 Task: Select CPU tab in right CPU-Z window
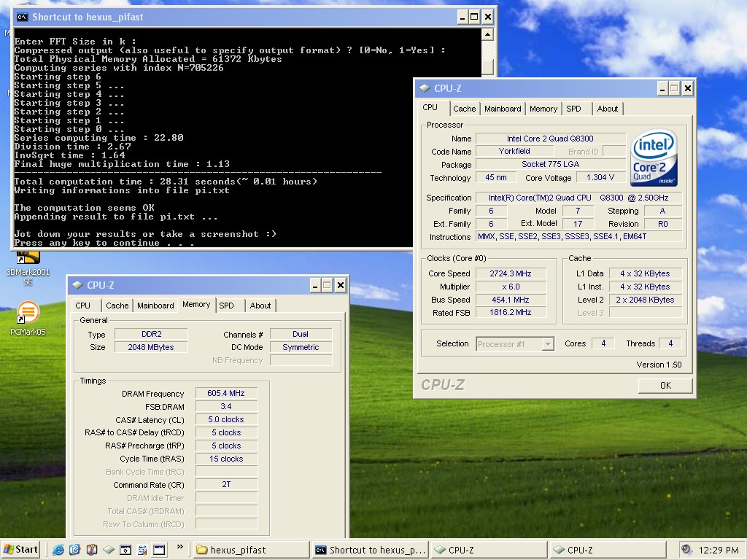pos(430,108)
